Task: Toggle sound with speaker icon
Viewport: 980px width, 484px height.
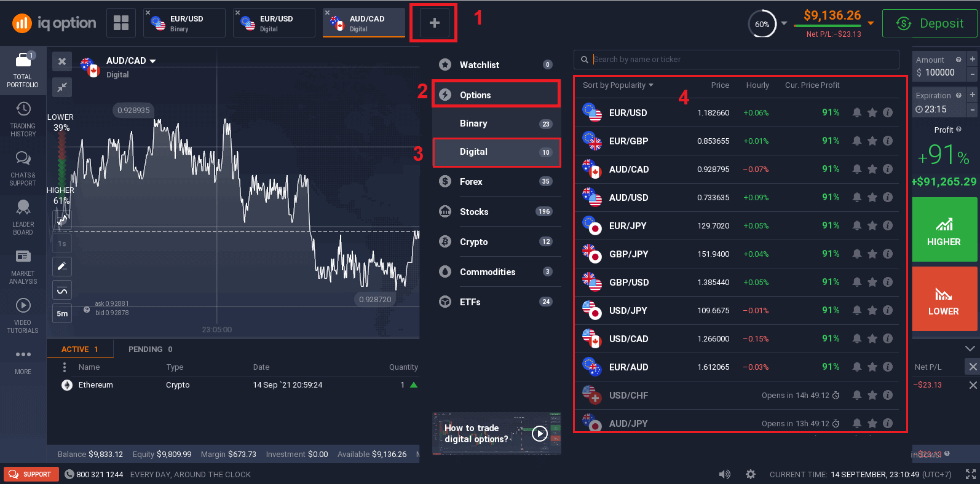Action: point(725,474)
